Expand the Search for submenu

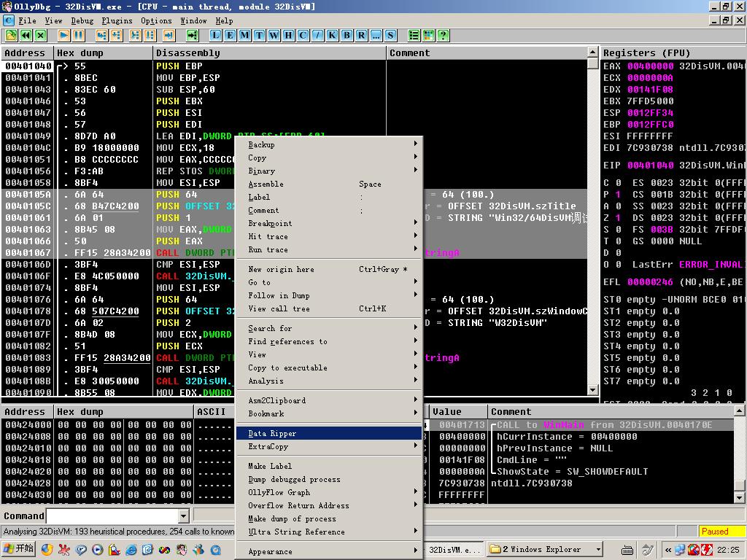[x=329, y=328]
